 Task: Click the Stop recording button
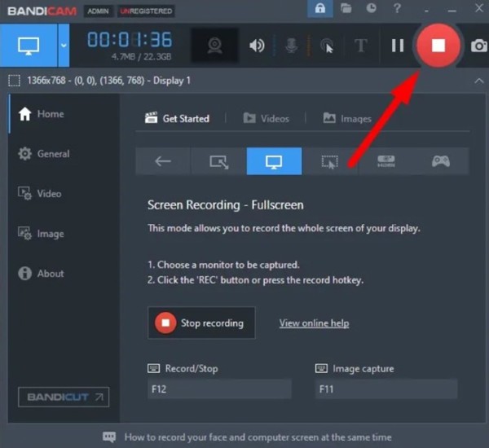pyautogui.click(x=201, y=323)
